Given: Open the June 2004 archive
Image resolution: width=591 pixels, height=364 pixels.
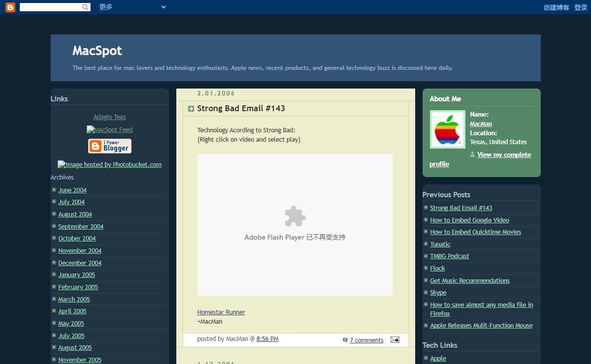Looking at the screenshot, I should [x=72, y=190].
